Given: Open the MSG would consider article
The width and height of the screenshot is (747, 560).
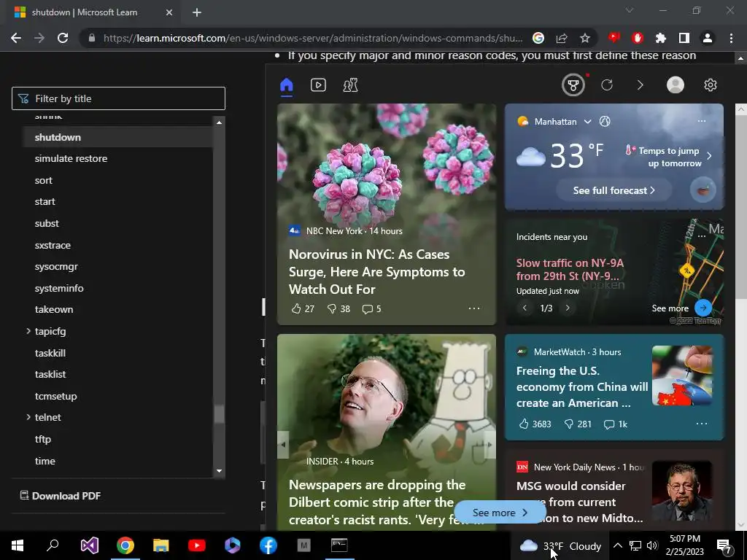Looking at the screenshot, I should coord(579,502).
